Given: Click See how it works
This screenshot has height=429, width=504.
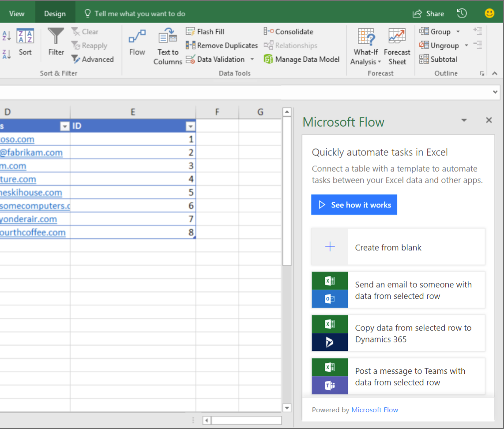Looking at the screenshot, I should coord(354,204).
